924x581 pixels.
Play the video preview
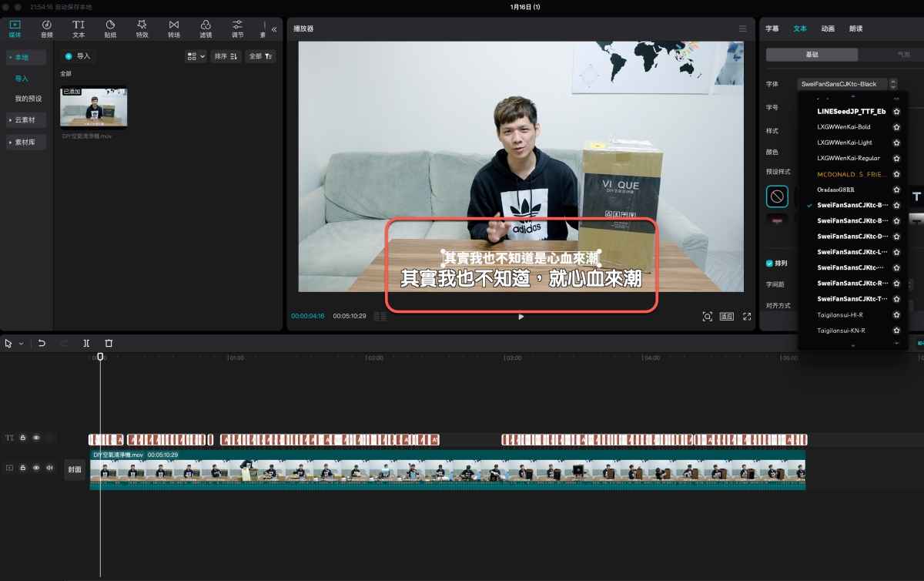click(x=521, y=316)
